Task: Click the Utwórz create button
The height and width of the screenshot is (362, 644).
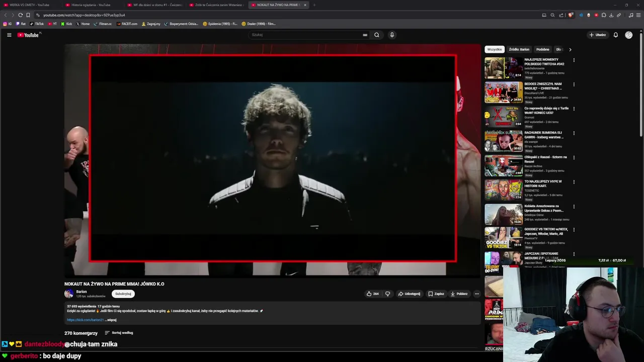Action: (598, 35)
